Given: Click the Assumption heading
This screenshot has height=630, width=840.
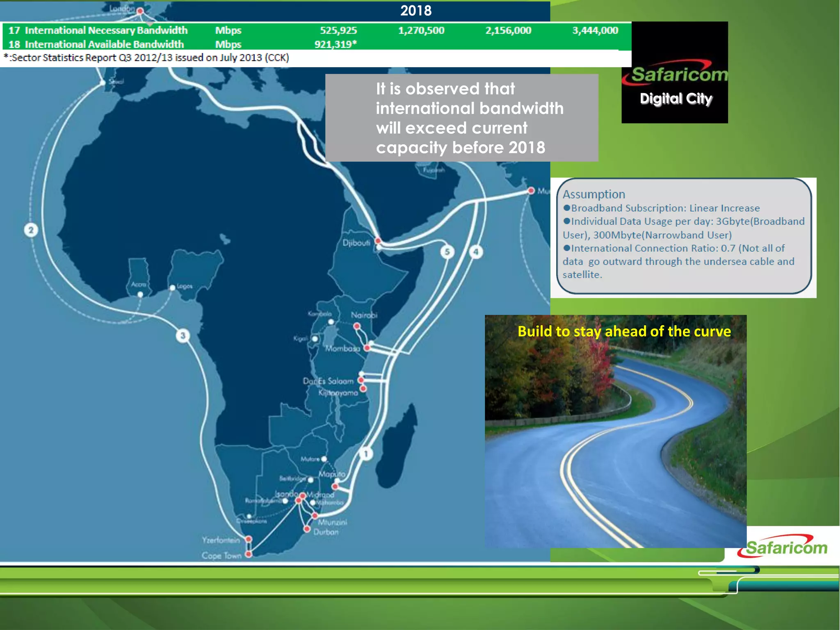Looking at the screenshot, I should point(593,194).
